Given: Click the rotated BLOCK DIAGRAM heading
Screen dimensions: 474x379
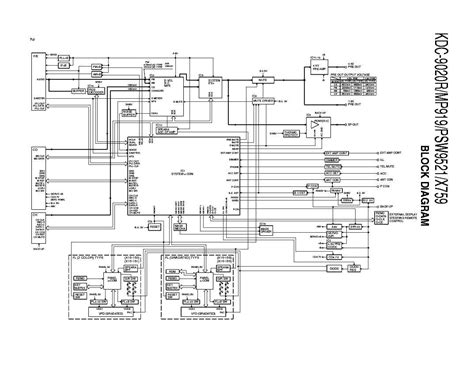Looking at the screenshot, I should point(423,186).
